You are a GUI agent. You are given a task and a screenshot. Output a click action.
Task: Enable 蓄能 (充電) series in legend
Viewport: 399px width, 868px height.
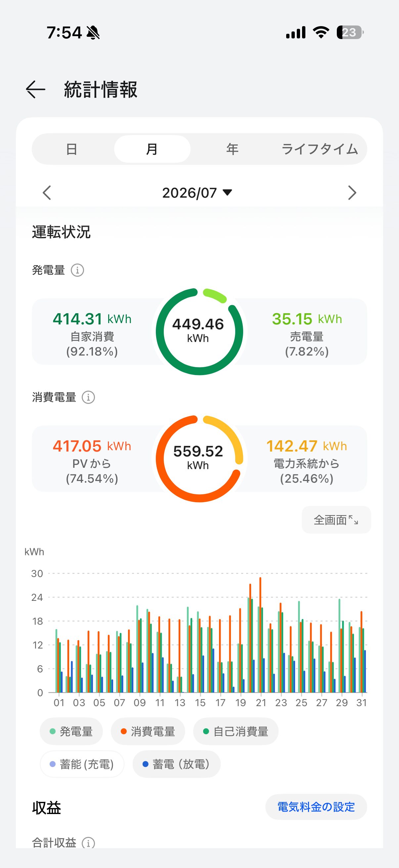pyautogui.click(x=82, y=764)
